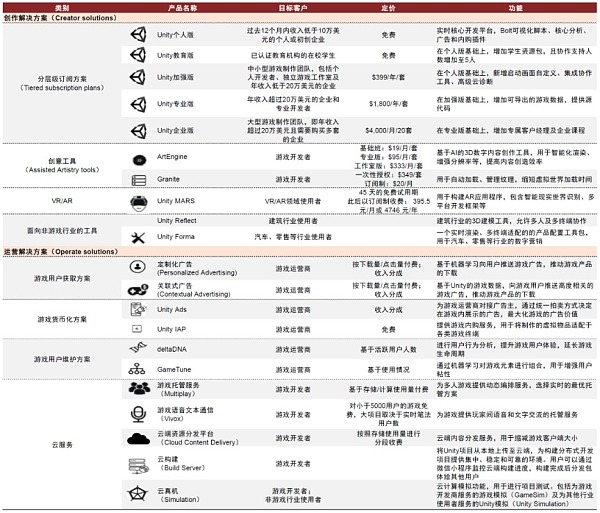
Task: Click the Unity专业版 product name
Action: [181, 104]
